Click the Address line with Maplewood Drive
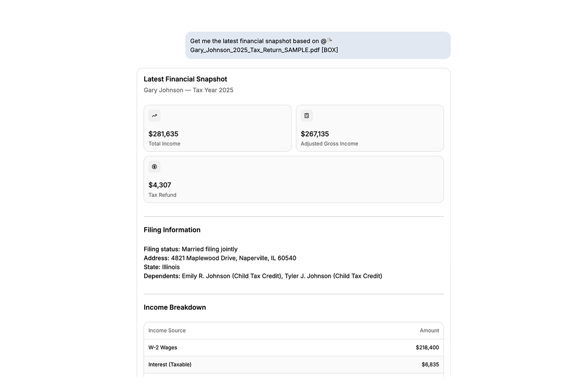Viewport: 586px width, 392px height. click(x=220, y=258)
